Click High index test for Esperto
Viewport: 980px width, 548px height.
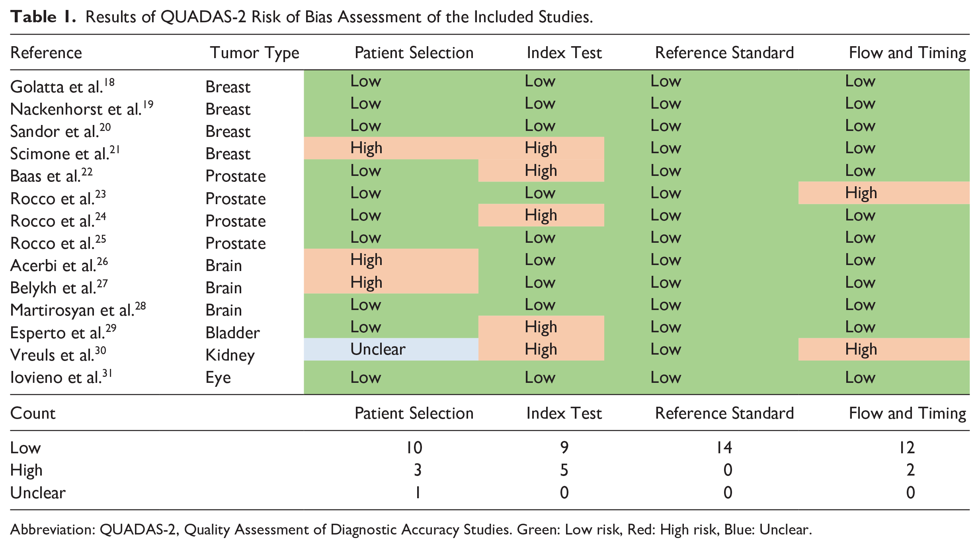click(x=541, y=327)
